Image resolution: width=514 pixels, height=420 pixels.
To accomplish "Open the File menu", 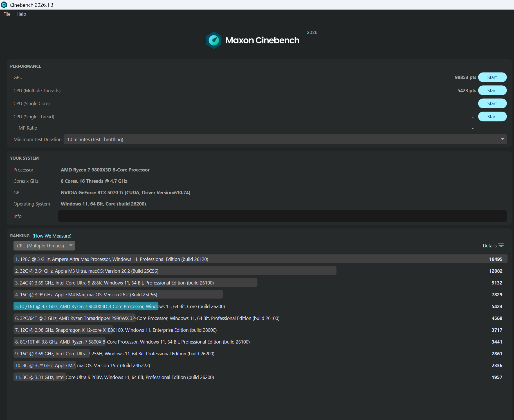I will point(7,14).
